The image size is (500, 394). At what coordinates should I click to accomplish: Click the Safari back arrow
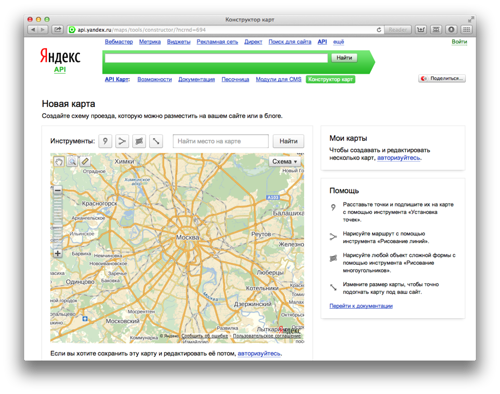coord(33,30)
